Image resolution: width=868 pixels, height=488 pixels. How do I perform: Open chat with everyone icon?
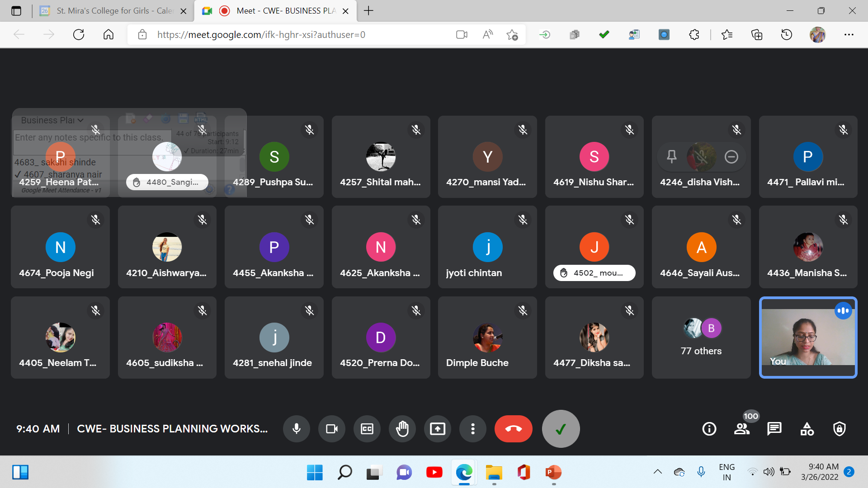774,428
